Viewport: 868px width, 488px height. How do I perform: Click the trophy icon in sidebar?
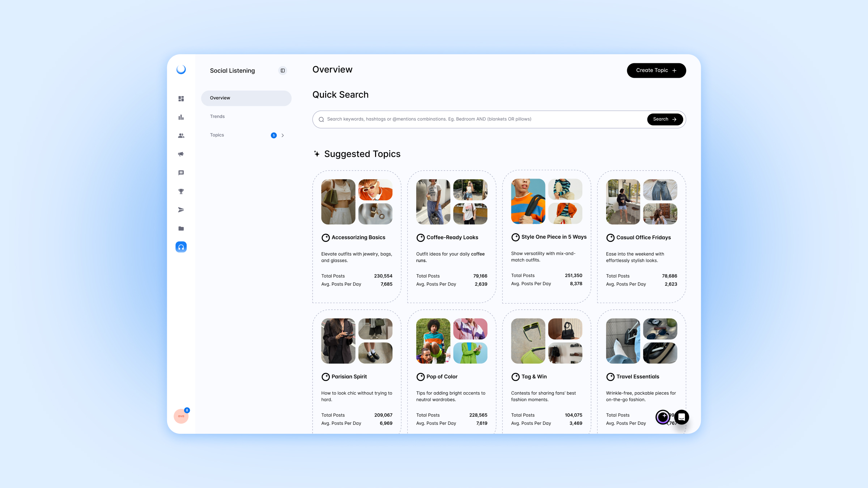click(x=181, y=192)
